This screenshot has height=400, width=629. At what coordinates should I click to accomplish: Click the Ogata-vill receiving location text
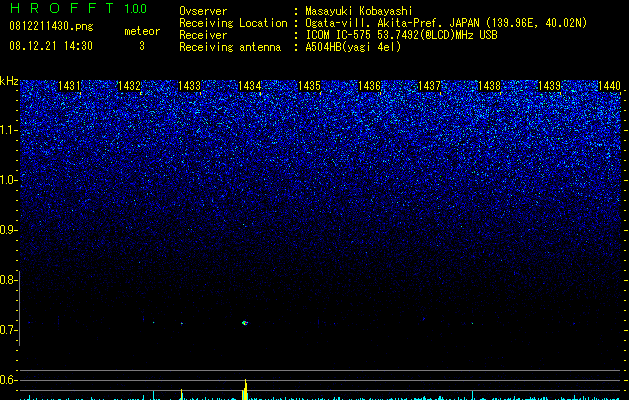coord(446,23)
